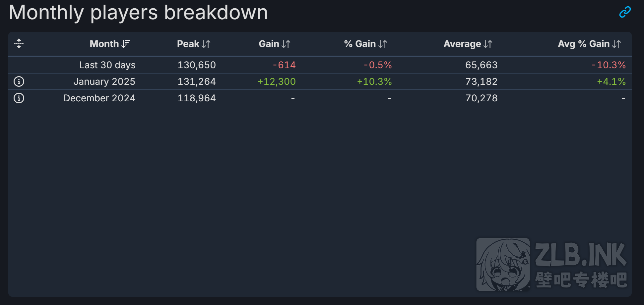
Task: Click the 118,964 peak cell
Action: tap(197, 98)
